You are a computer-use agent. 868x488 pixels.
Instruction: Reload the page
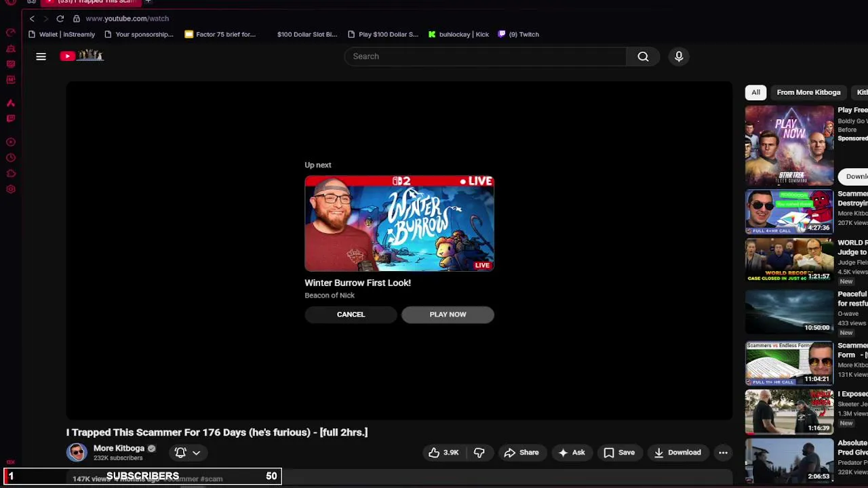pos(60,18)
